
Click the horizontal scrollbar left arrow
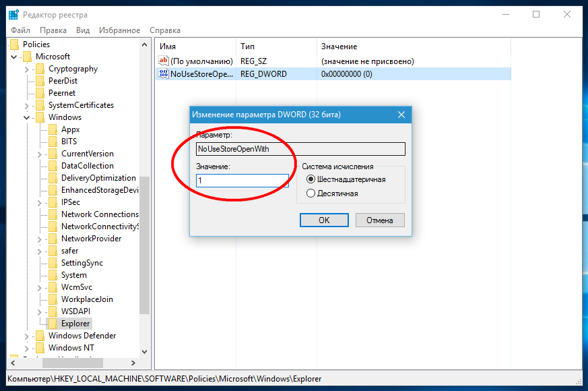pyautogui.click(x=13, y=363)
